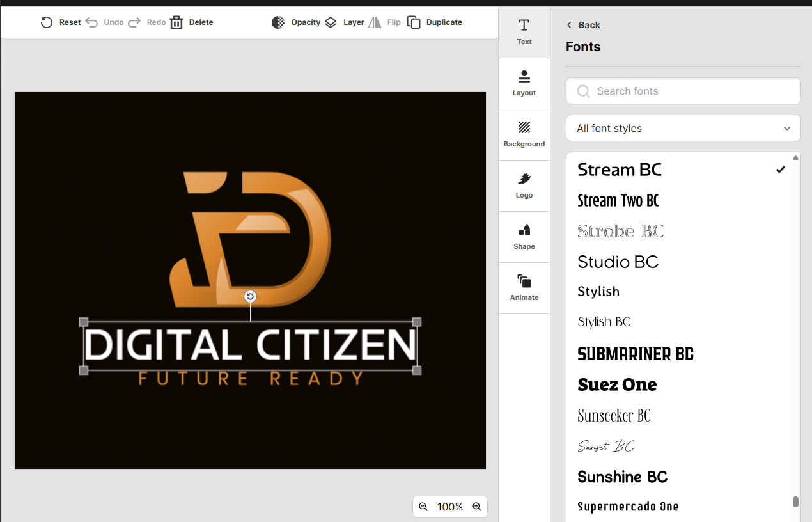Click the font list scrollbar thumb
The image size is (812, 522).
coord(795,502)
